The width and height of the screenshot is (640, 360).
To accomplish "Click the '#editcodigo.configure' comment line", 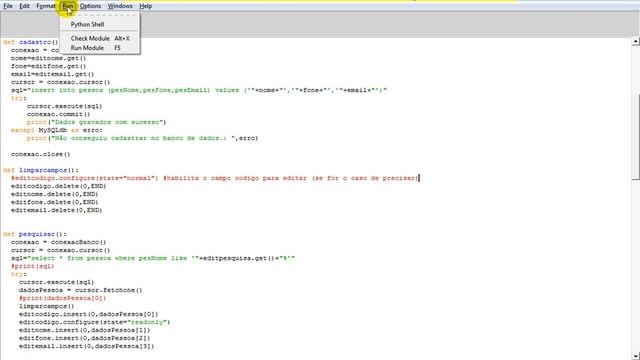I will pyautogui.click(x=215, y=178).
